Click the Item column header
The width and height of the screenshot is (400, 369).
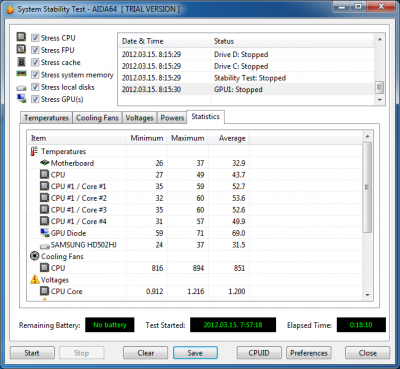click(x=77, y=138)
